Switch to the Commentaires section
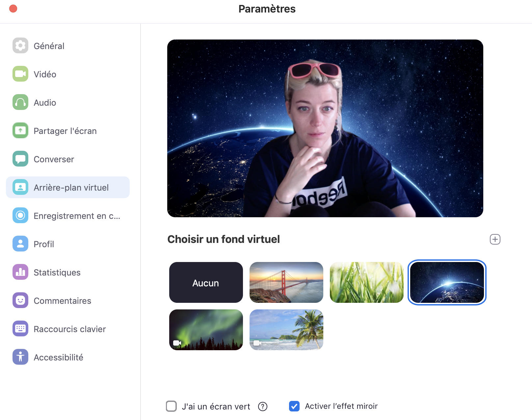Viewport: 532px width, 420px height. (62, 301)
